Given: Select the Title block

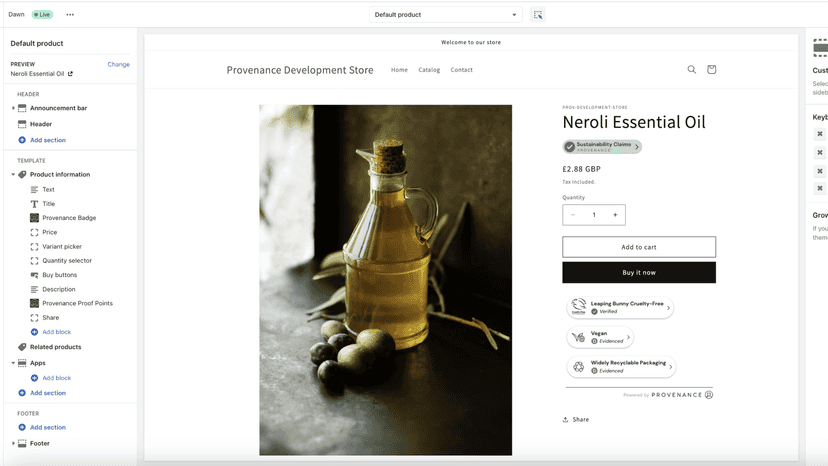Looking at the screenshot, I should pos(49,204).
